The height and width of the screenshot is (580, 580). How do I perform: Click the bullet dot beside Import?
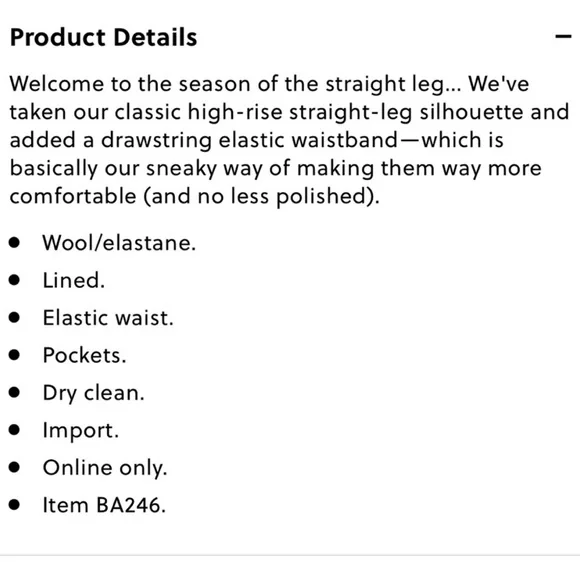(x=14, y=430)
